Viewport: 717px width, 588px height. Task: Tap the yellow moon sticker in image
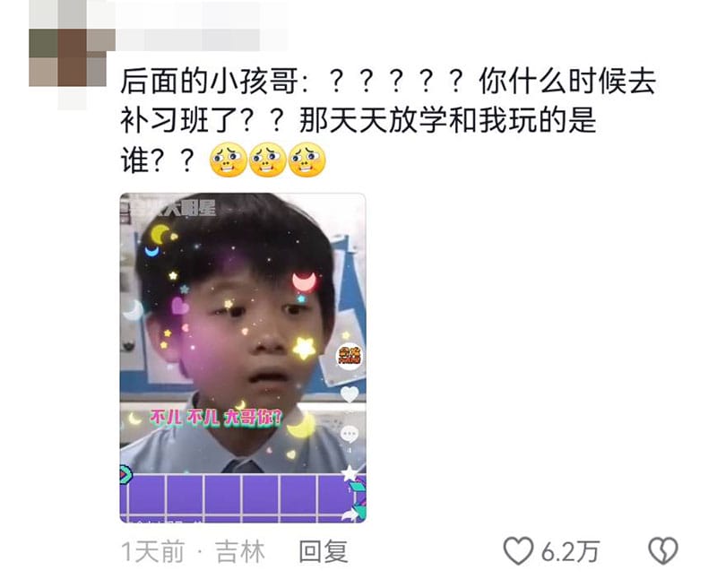160,235
